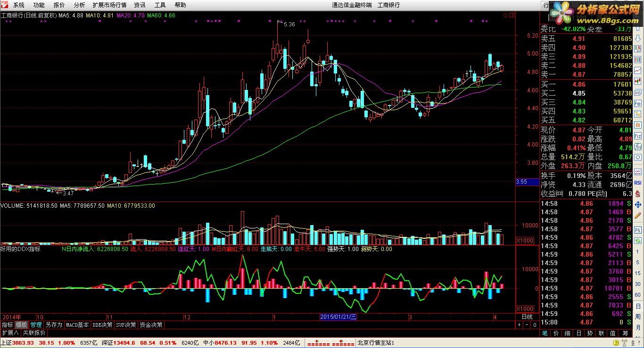Click the 管理 manage button
Image resolution: width=644 pixels, height=348 pixels.
click(x=36, y=325)
